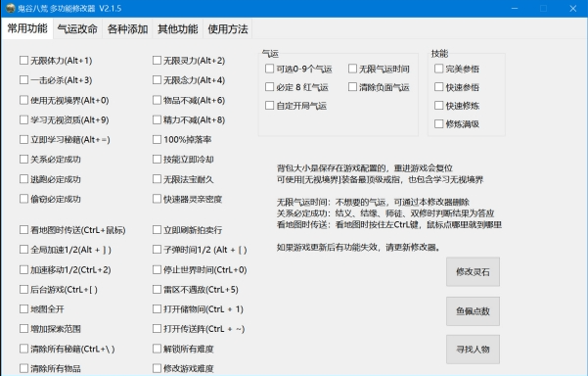588x376 pixels.
Task: Go to the 使用方法 tab
Action: click(228, 29)
